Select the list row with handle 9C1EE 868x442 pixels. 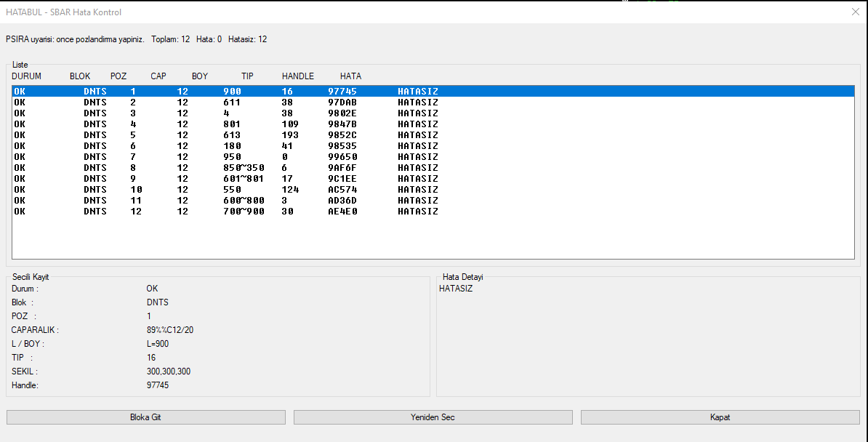click(x=433, y=179)
